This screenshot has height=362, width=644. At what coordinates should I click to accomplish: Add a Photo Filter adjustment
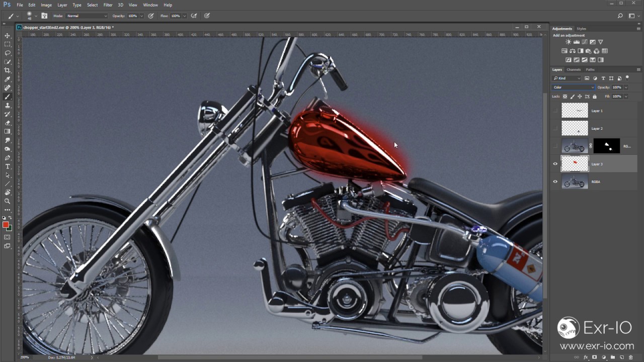tap(589, 51)
